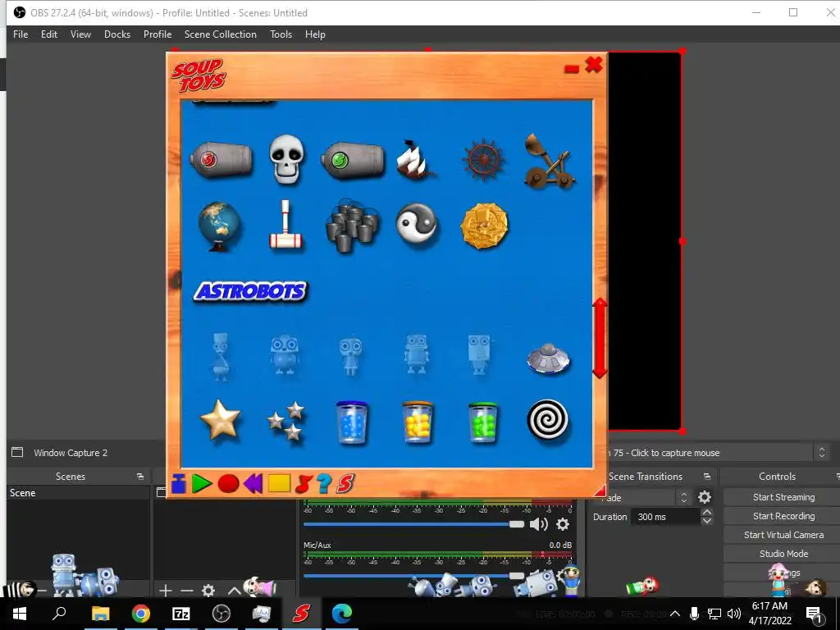Screen dimensions: 840x630
Task: Click the purple rewind arrows
Action: coord(253,484)
